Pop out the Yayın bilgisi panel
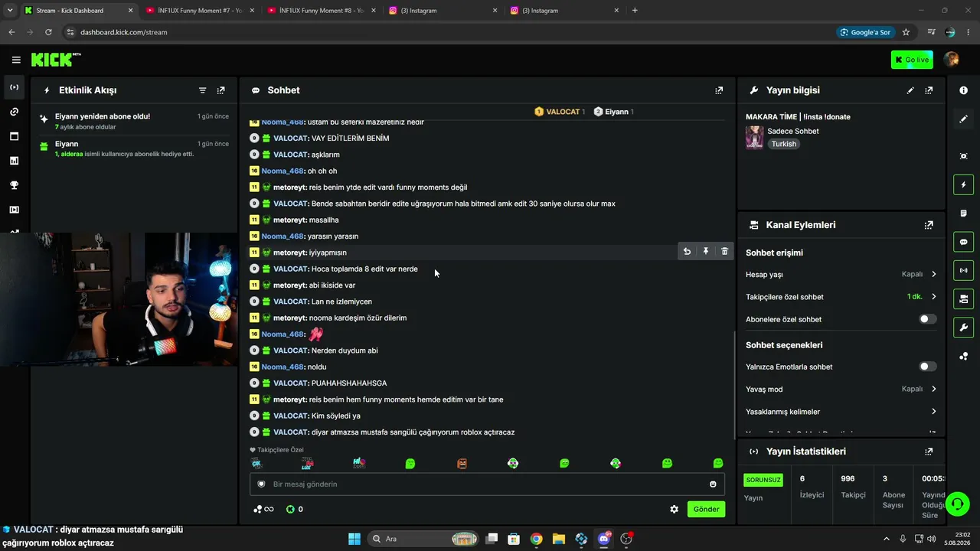Viewport: 980px width, 551px height. click(x=929, y=90)
